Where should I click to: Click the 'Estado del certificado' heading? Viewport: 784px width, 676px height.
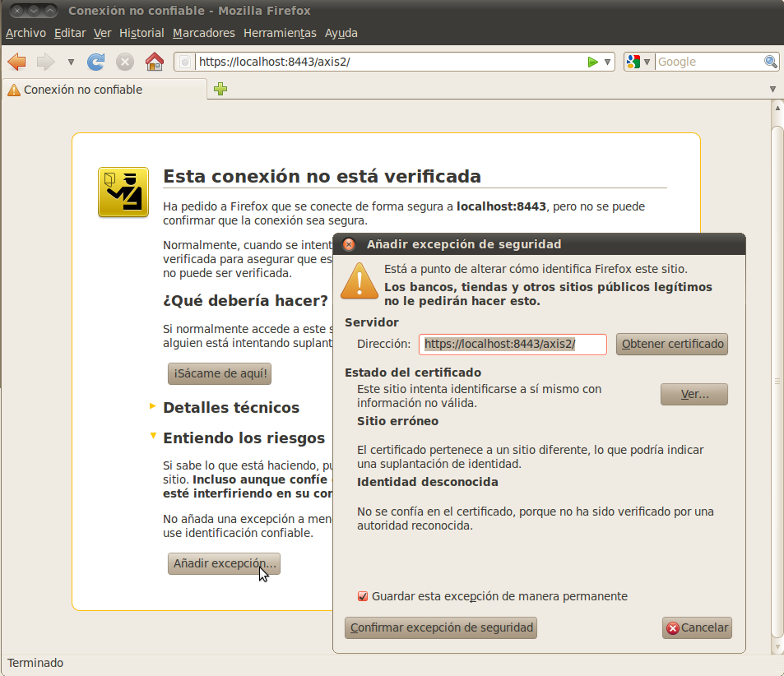(x=413, y=373)
